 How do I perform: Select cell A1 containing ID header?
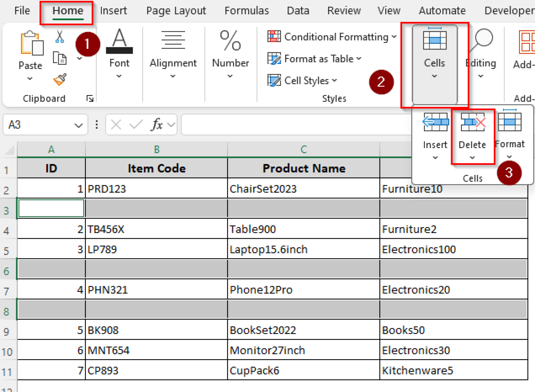pyautogui.click(x=51, y=168)
